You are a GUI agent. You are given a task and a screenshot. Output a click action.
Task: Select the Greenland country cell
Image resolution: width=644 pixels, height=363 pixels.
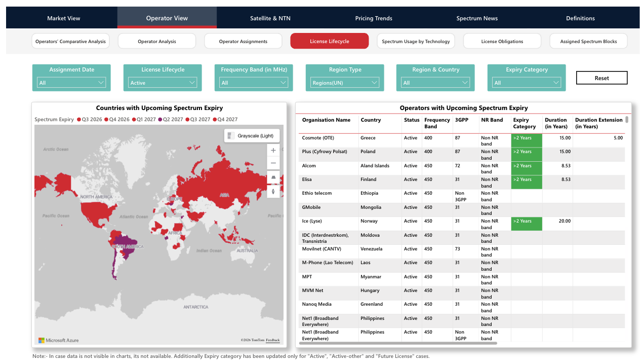pos(373,304)
